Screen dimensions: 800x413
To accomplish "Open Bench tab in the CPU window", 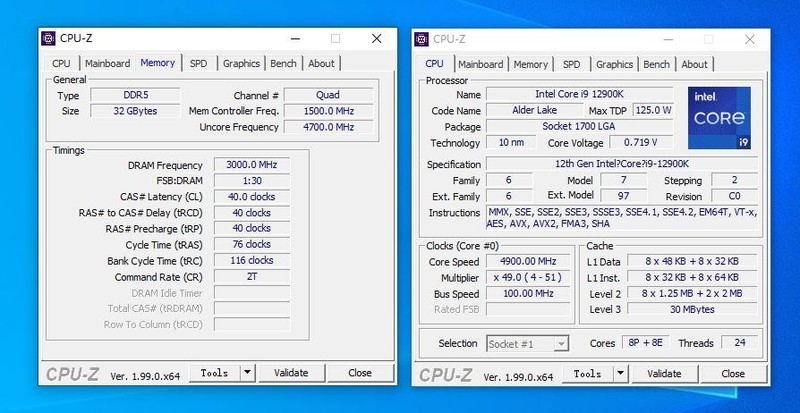I will coord(656,64).
